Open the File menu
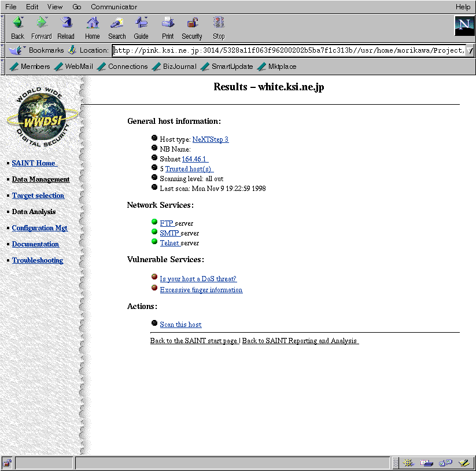 coord(10,7)
